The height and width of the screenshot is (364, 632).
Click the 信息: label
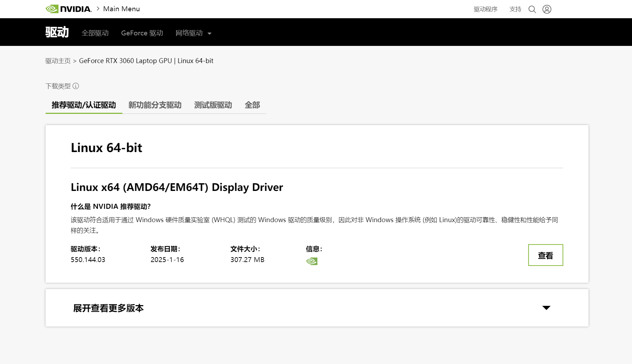coord(314,249)
